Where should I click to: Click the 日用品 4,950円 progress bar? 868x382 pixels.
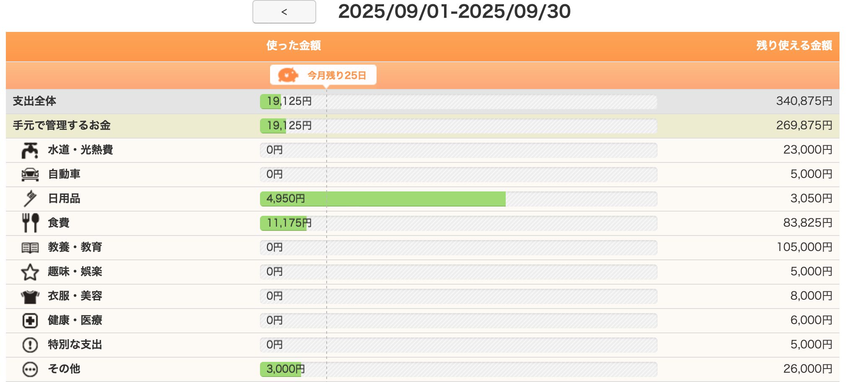pyautogui.click(x=458, y=199)
